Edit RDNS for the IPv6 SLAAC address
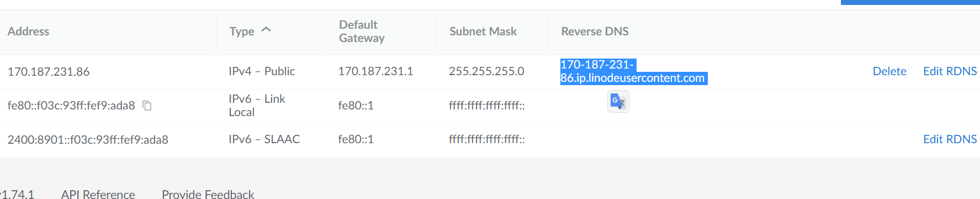Screen dimensions: 980x199 pyautogui.click(x=950, y=139)
